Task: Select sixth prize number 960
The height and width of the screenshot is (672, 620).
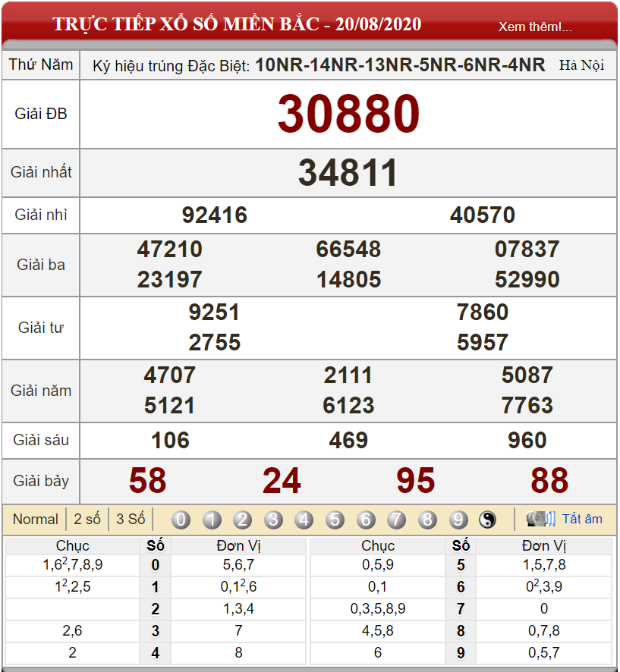Action: point(527,441)
